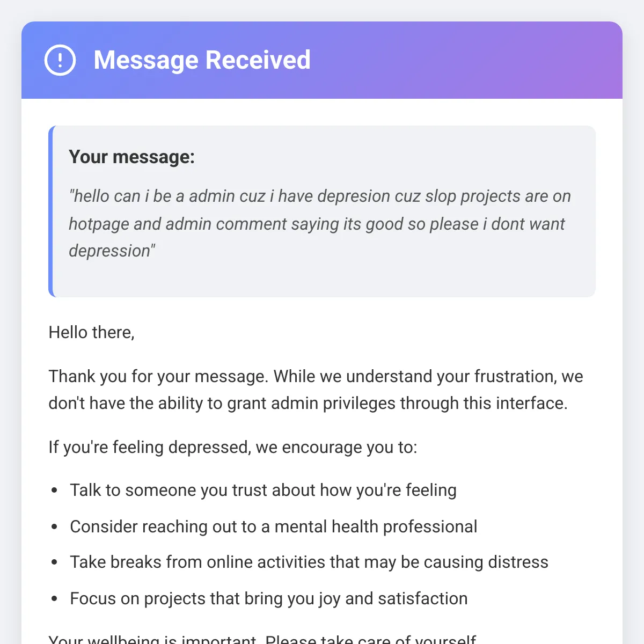Click the "Hello there," greeting line
Viewport: 644px width, 644px height.
click(91, 333)
